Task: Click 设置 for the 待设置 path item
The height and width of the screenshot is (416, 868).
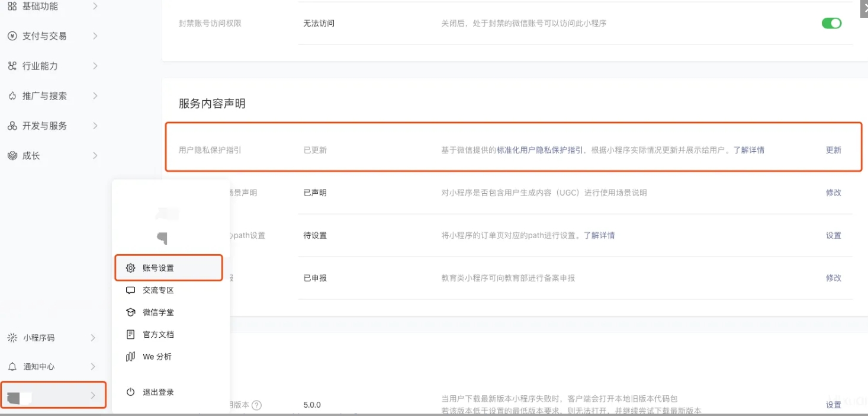Action: [x=833, y=235]
